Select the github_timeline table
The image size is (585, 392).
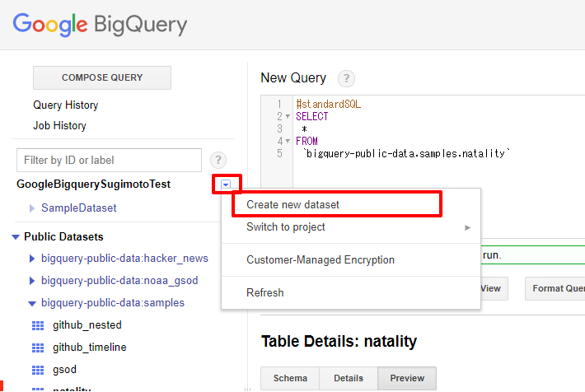[90, 348]
